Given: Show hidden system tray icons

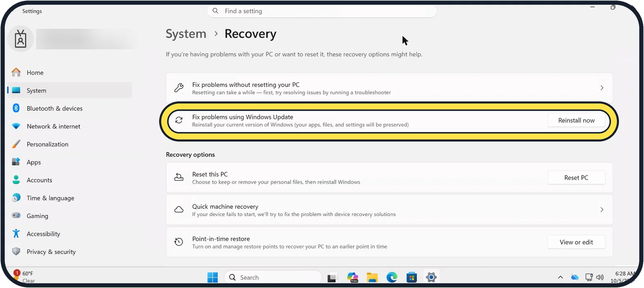Looking at the screenshot, I should click(x=560, y=277).
